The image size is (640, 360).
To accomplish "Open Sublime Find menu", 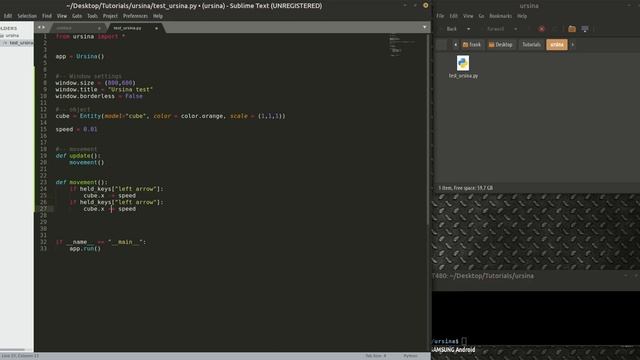I will tap(47, 16).
